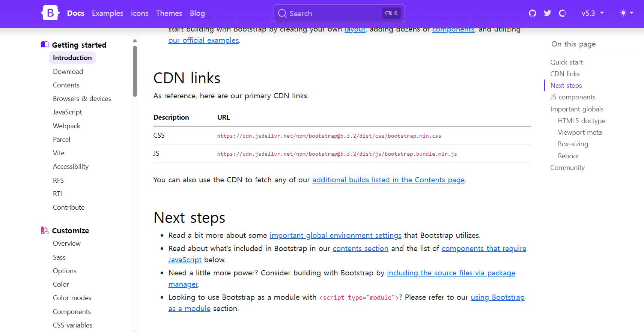Open Webpack in the sidebar
Screen dimensions: 644x332
tap(66, 126)
